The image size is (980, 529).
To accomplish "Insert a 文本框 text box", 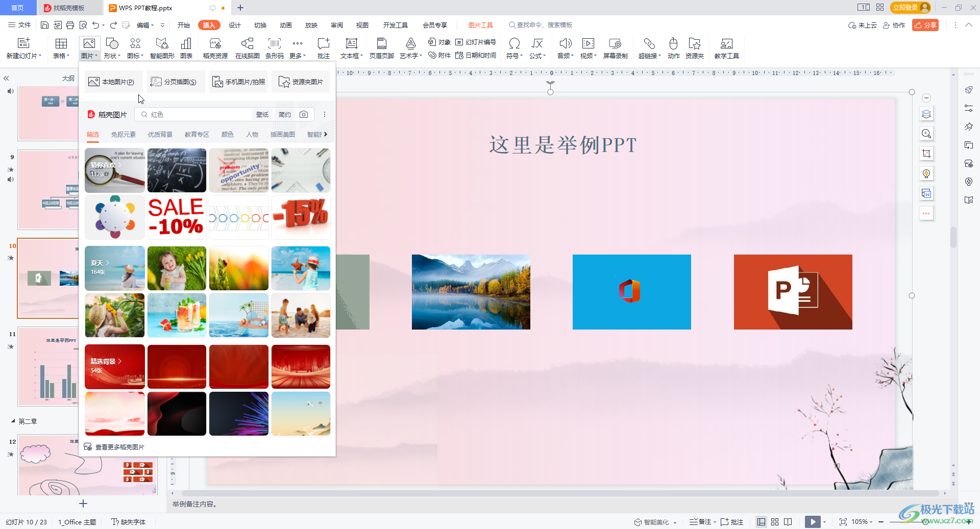I will [x=352, y=48].
